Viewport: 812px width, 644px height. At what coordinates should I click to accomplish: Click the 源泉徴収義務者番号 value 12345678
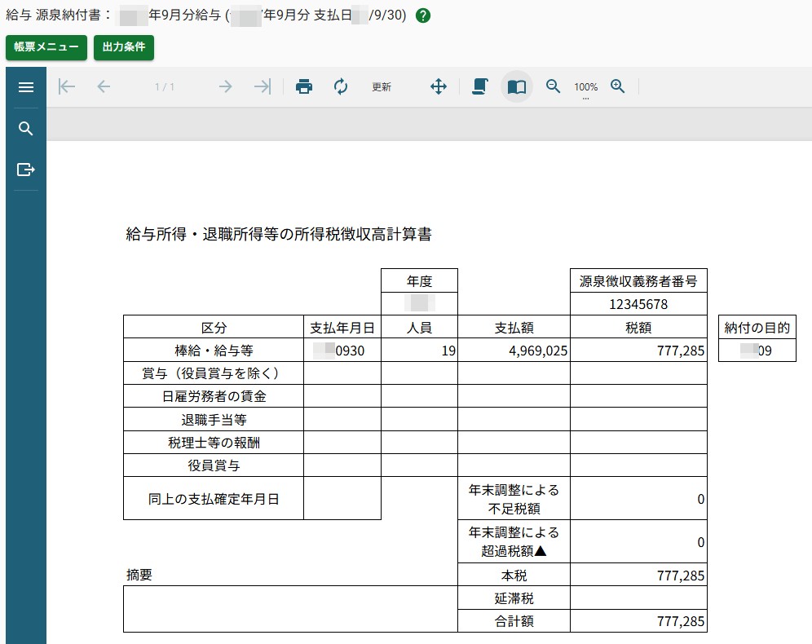point(638,304)
